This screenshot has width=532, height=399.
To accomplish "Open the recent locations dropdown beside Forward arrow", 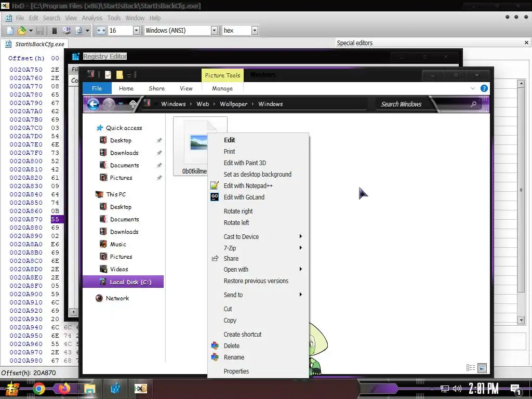I will [x=121, y=104].
